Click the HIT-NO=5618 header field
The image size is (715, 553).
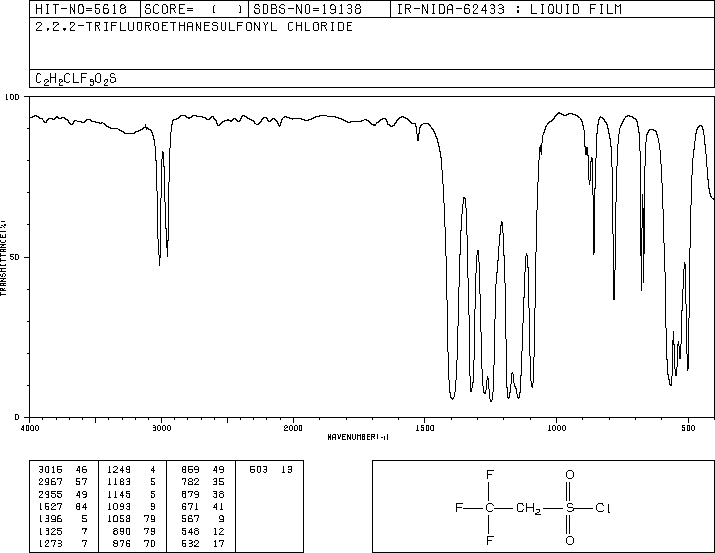click(81, 9)
